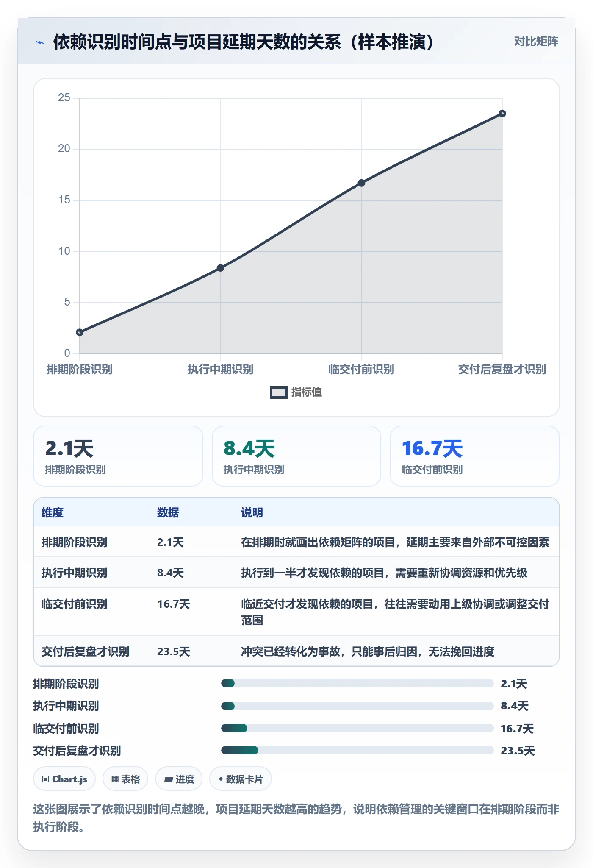This screenshot has height=868, width=593.
Task: Click the 临交付前识别 progress bar
Action: [357, 728]
